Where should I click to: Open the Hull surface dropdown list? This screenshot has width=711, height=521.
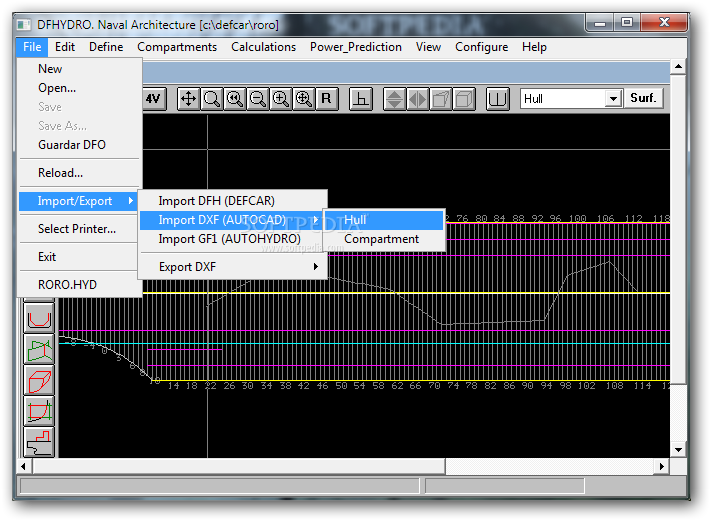point(613,98)
